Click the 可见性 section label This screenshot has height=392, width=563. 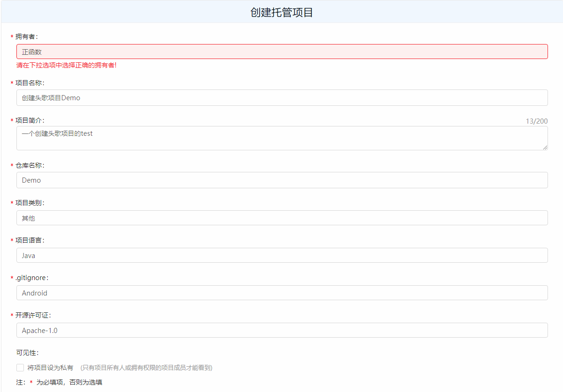coord(27,353)
